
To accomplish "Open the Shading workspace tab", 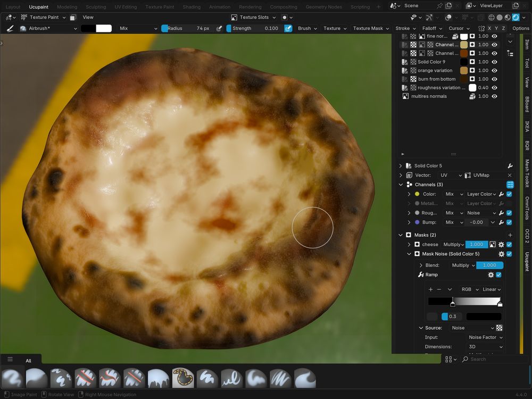I will 192,7.
